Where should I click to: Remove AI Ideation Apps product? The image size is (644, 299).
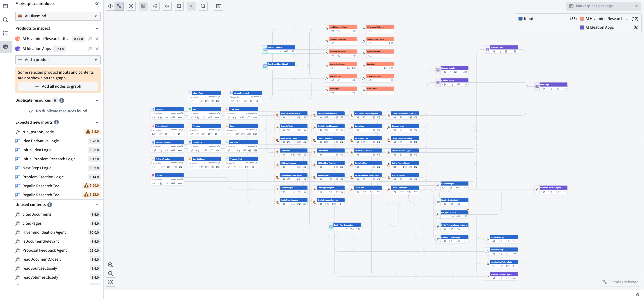click(97, 49)
